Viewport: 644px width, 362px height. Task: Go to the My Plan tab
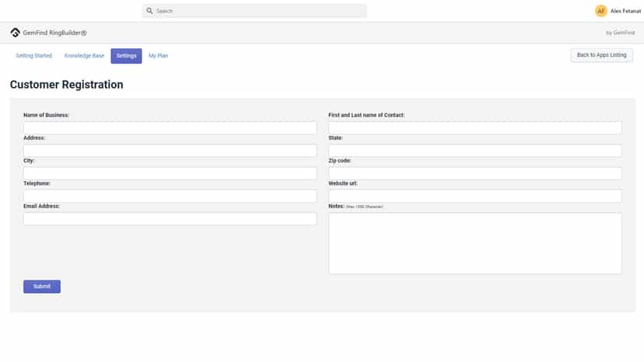(158, 56)
